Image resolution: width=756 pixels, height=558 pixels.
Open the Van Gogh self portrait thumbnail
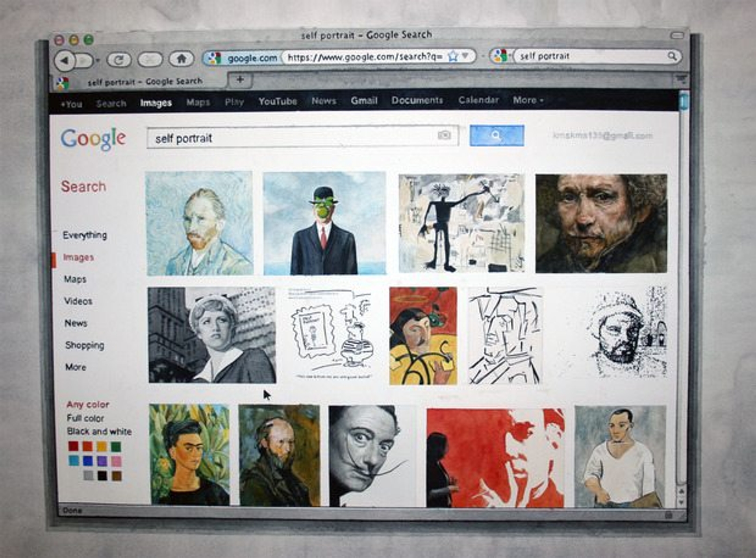point(199,223)
